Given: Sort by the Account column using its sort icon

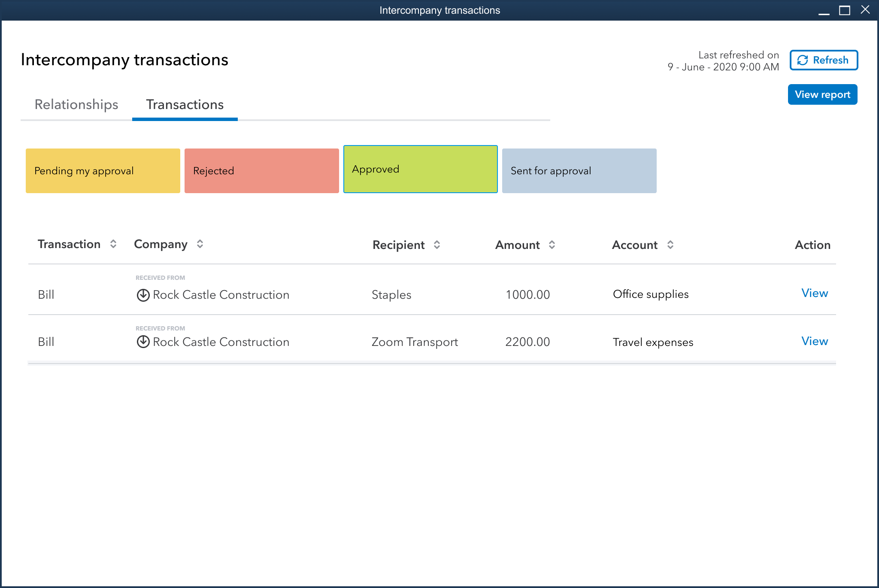Looking at the screenshot, I should (x=670, y=245).
